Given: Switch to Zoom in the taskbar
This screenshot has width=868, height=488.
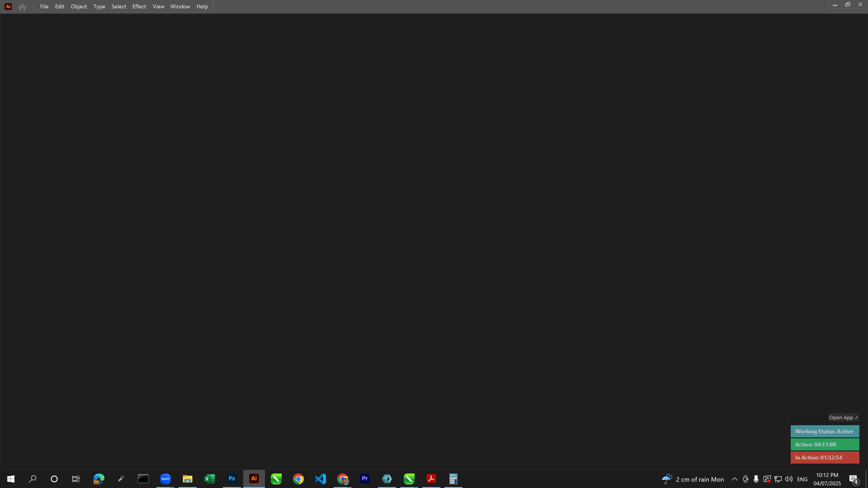Looking at the screenshot, I should tap(165, 479).
